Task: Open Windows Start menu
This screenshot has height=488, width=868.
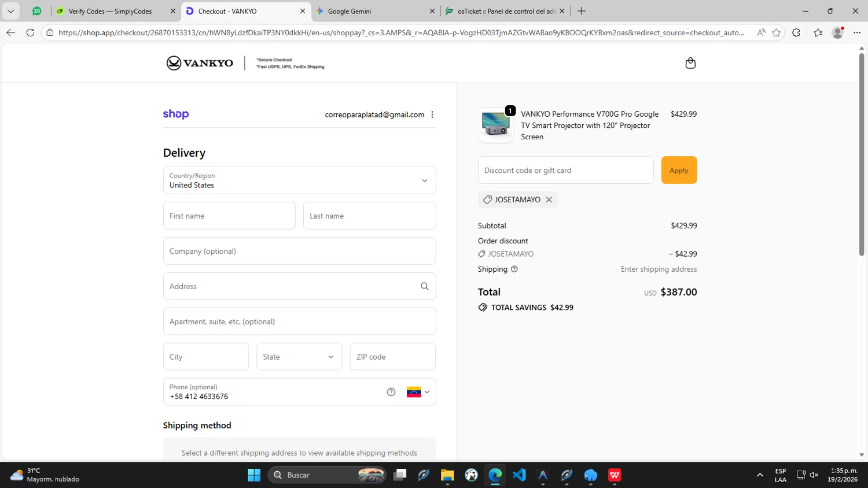Action: pos(254,475)
